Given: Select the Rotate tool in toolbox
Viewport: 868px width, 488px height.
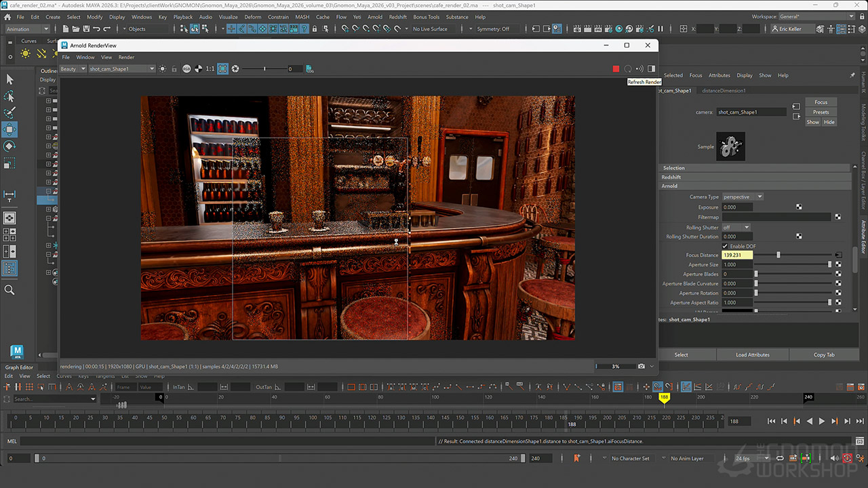Looking at the screenshot, I should click(x=9, y=146).
